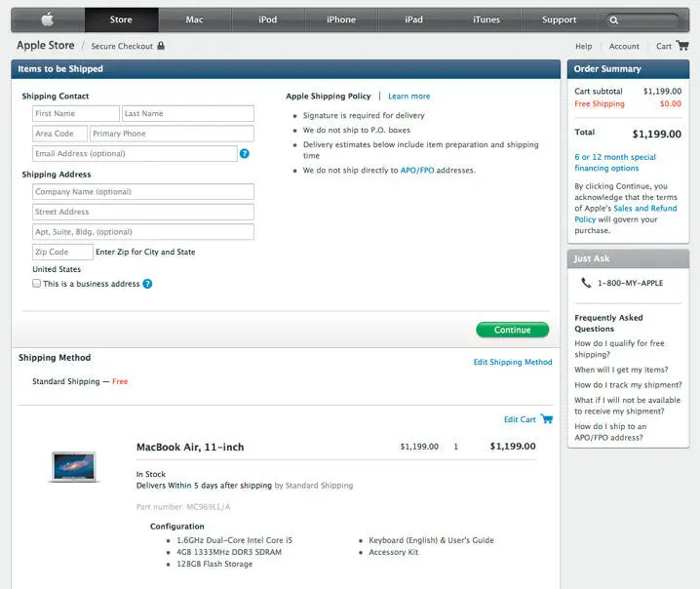Open 'How do I ship to an APO/FPO address?'

610,432
